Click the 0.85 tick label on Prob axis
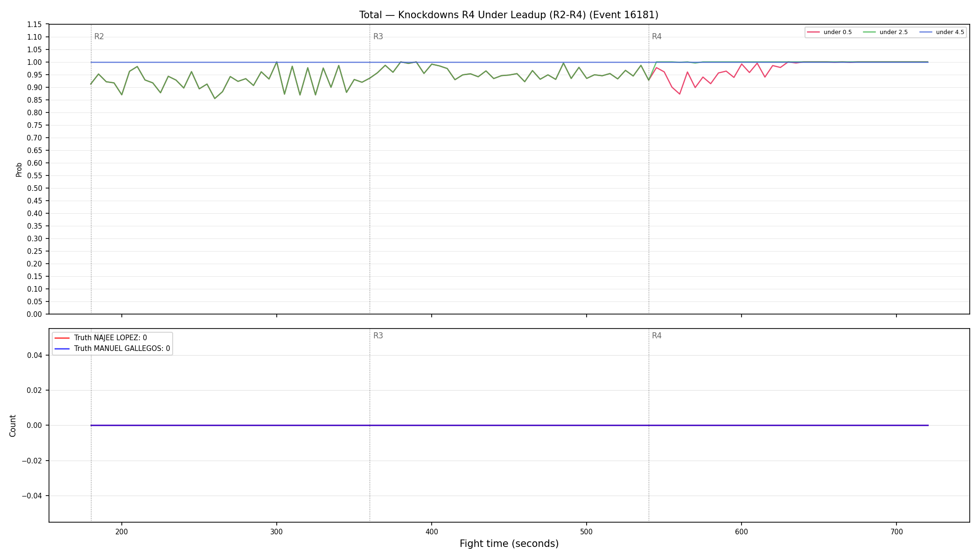This screenshot has height=560, width=980. [34, 100]
